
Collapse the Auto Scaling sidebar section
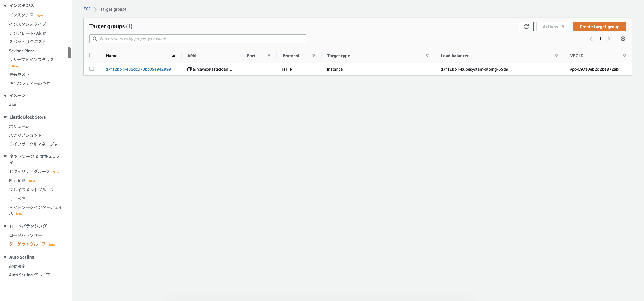point(5,257)
